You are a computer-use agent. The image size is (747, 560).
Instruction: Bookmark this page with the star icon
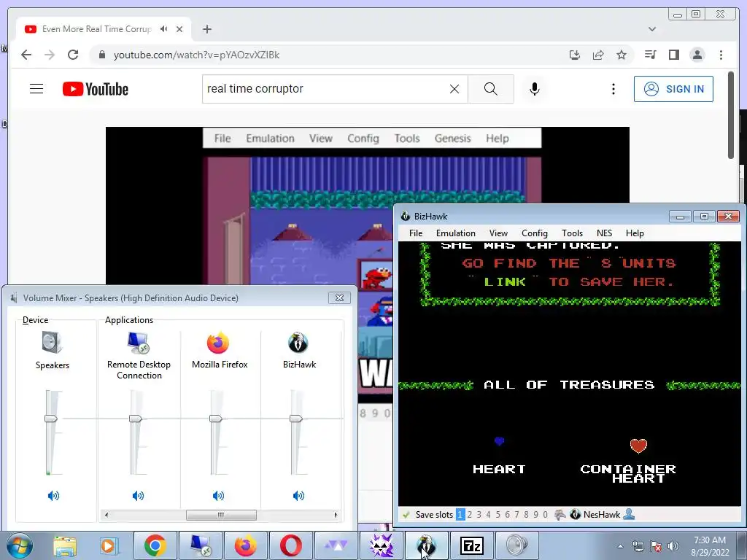coord(622,55)
